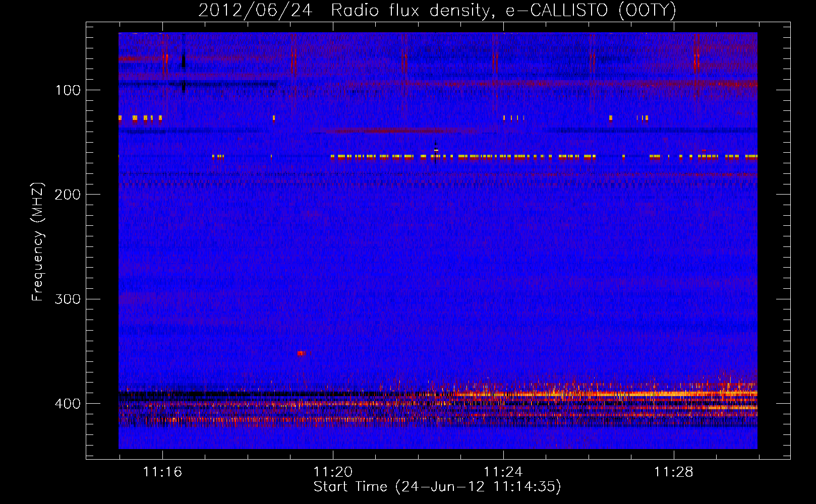Viewport: 816px width, 504px height.
Task: Click the 'Frequency (MHZ)' axis label
Action: pyautogui.click(x=38, y=242)
